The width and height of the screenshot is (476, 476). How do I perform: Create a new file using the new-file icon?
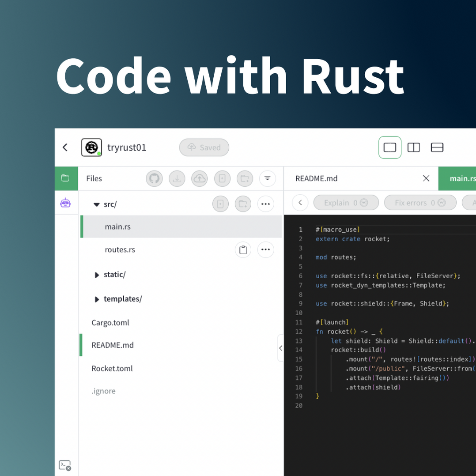(x=222, y=178)
